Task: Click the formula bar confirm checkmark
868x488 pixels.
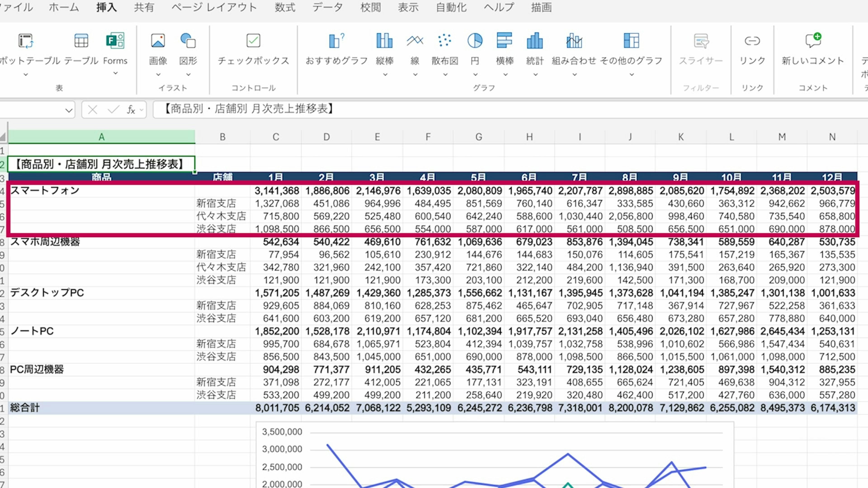Action: (113, 109)
